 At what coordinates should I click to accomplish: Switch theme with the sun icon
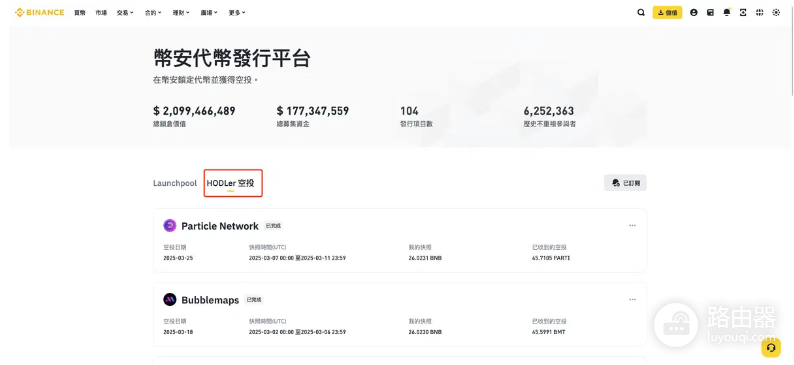point(776,13)
